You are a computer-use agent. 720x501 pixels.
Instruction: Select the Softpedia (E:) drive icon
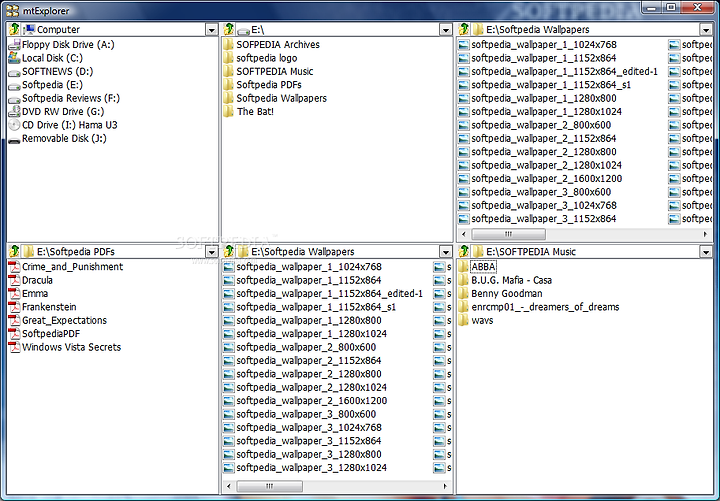coord(14,85)
